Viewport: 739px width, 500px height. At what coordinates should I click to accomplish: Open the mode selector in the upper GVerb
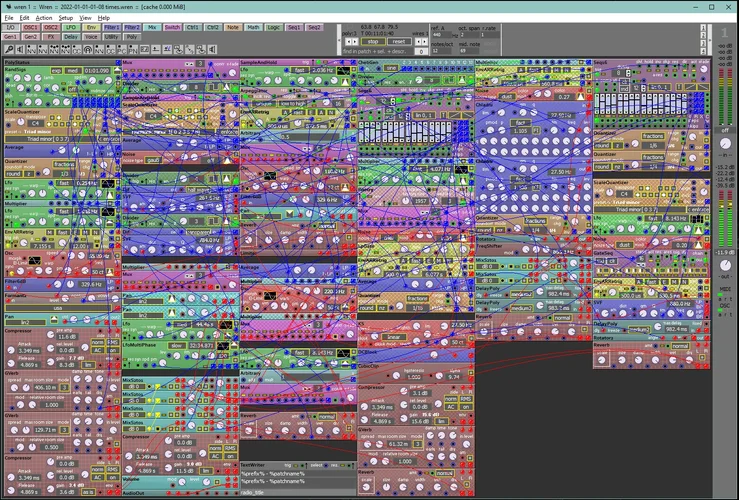pos(63,387)
